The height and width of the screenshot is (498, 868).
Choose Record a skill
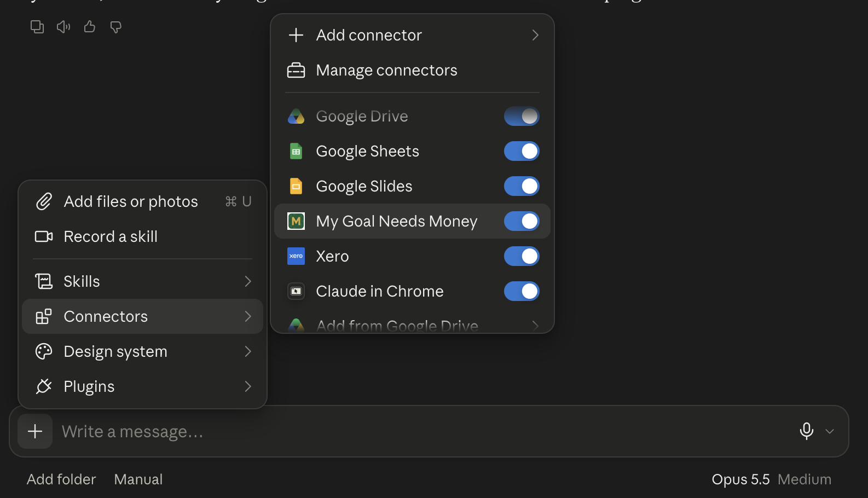[142, 236]
